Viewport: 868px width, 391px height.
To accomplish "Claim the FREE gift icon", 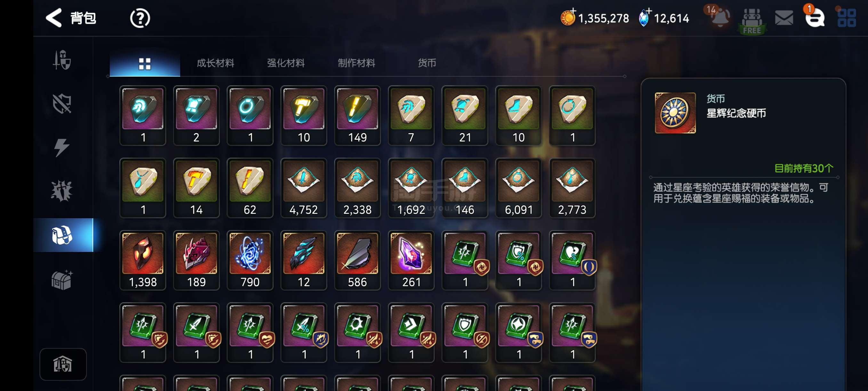I will coord(751,21).
